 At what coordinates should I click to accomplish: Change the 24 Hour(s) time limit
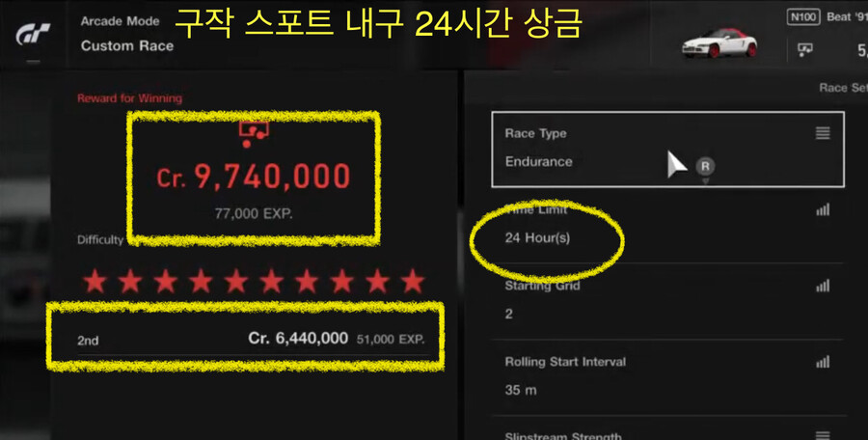[x=667, y=225]
